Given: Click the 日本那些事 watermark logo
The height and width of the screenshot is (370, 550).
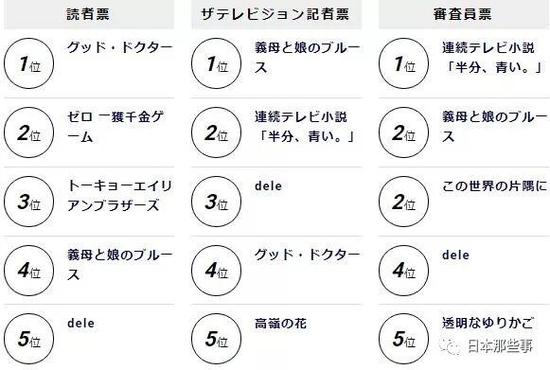Looking at the screenshot, I should (487, 346).
